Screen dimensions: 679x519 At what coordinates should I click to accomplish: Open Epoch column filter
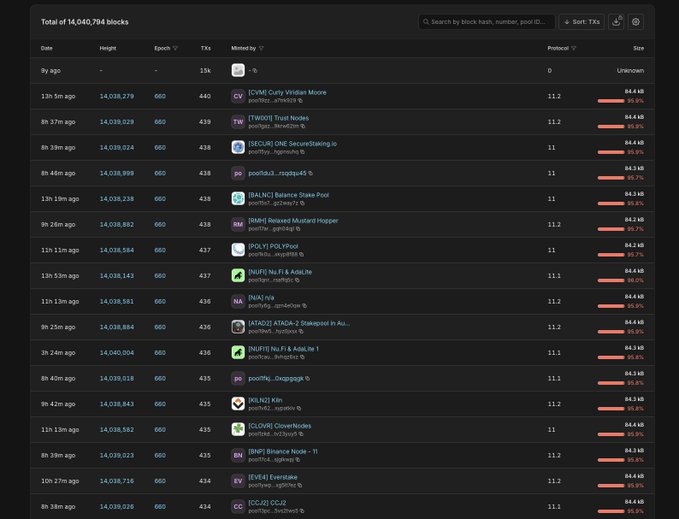pyautogui.click(x=175, y=48)
